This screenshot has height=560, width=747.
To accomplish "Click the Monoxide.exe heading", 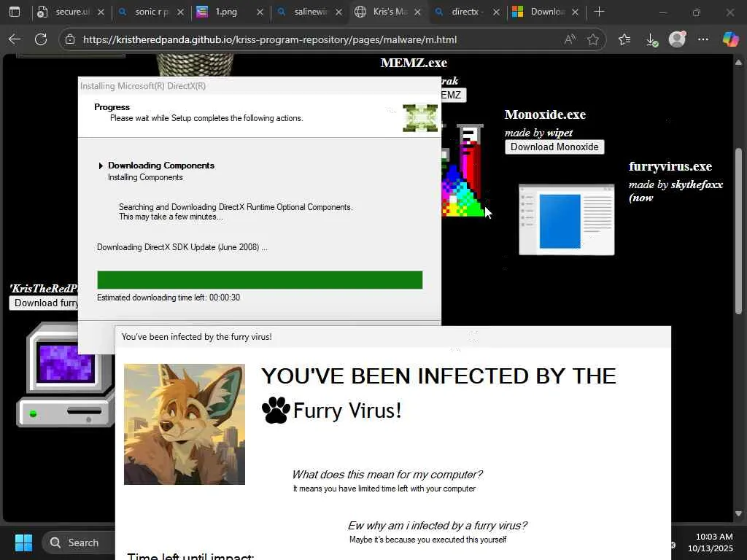I will tap(545, 114).
